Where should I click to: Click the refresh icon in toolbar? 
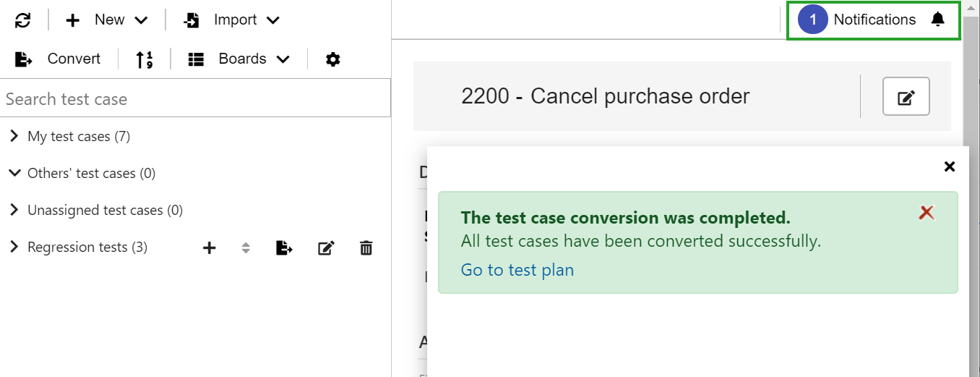click(x=23, y=20)
